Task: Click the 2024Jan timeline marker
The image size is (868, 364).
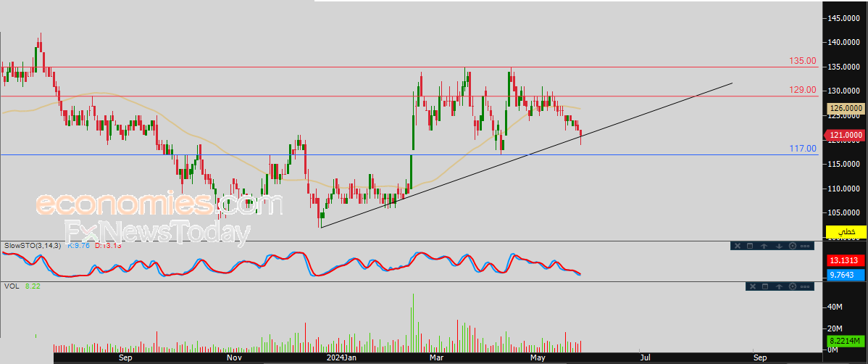Action: click(341, 358)
